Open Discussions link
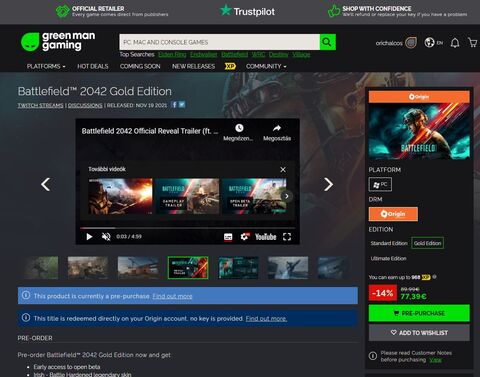This screenshot has width=480, height=377. pos(85,105)
